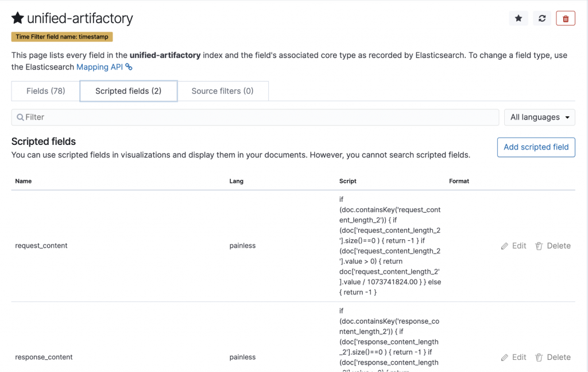Switch to the Fields (78) tab

[x=46, y=91]
